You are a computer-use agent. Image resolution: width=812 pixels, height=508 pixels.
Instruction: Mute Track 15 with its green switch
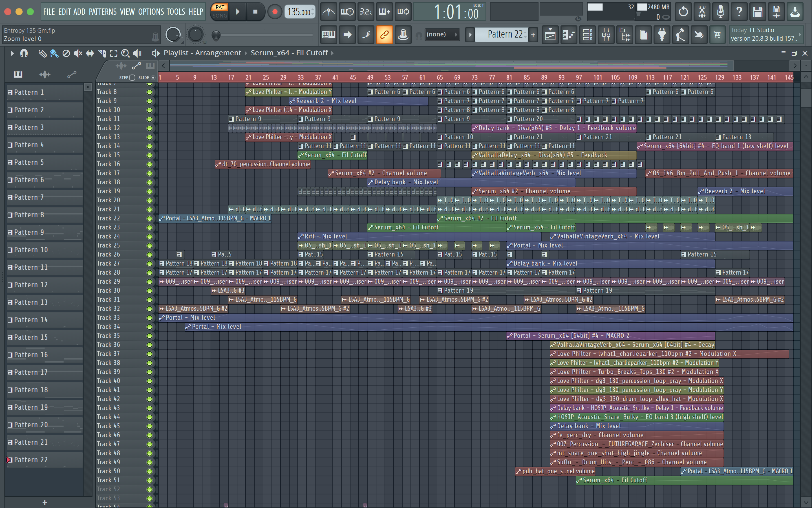150,155
